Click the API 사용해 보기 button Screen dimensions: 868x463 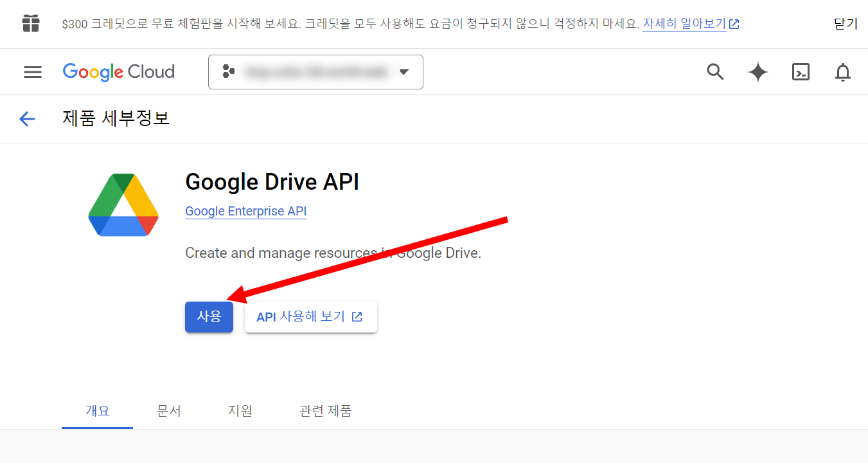coord(311,317)
